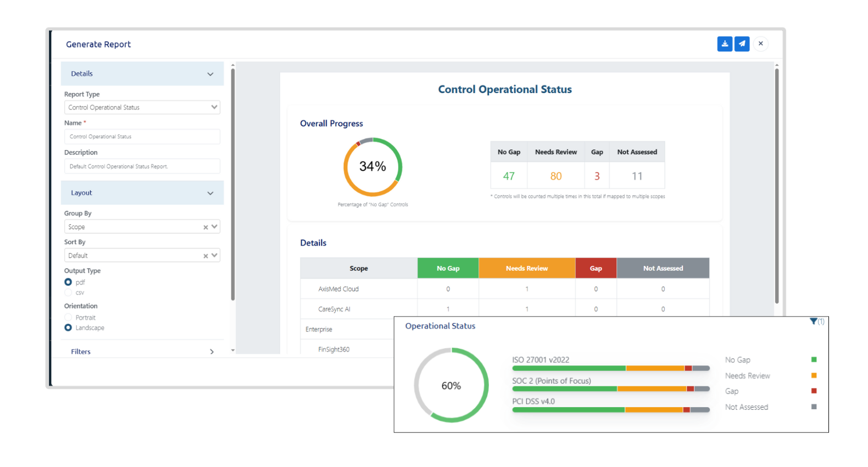Click the 60% Operational Status donut chart

click(451, 385)
